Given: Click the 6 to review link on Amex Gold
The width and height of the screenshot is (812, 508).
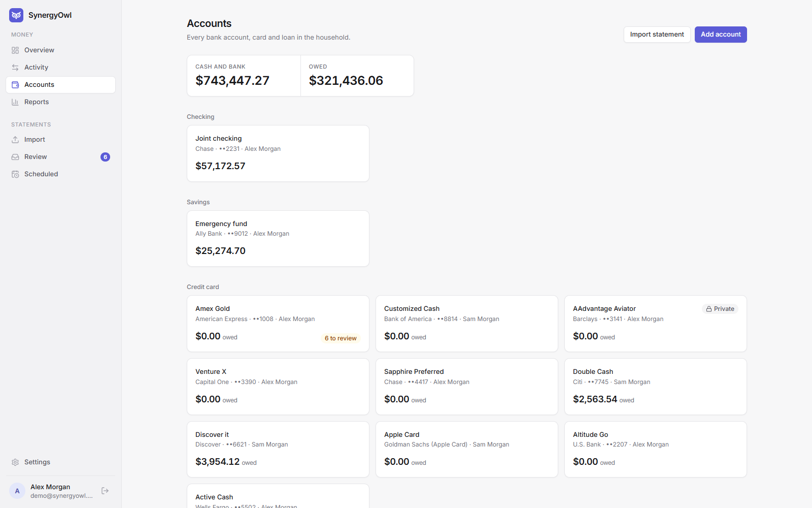Looking at the screenshot, I should pyautogui.click(x=341, y=338).
